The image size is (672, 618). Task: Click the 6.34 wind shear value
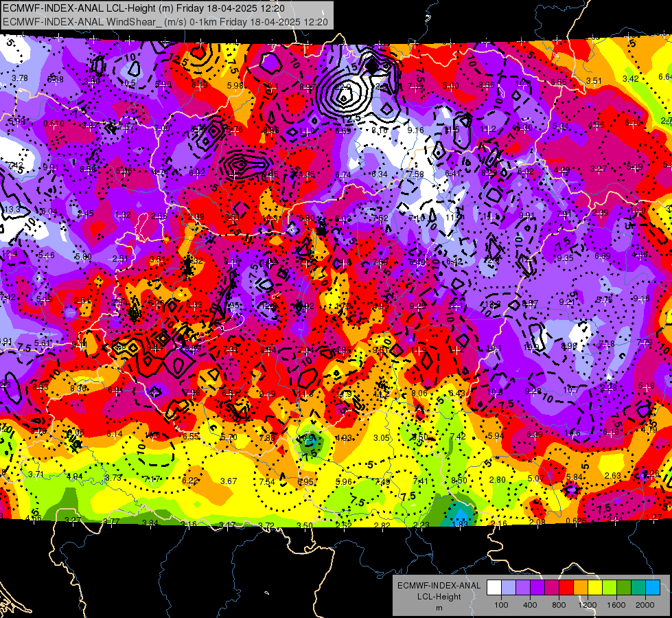(380, 174)
